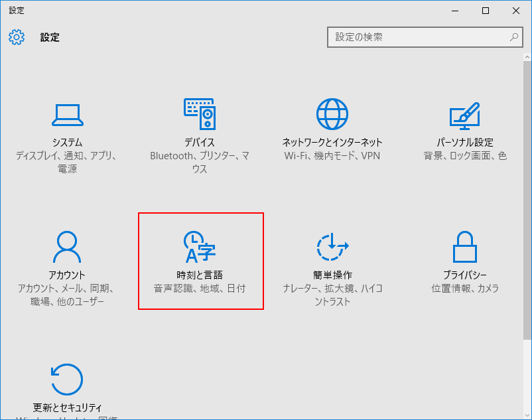
Task: Select the デバイス text label
Action: (200, 143)
